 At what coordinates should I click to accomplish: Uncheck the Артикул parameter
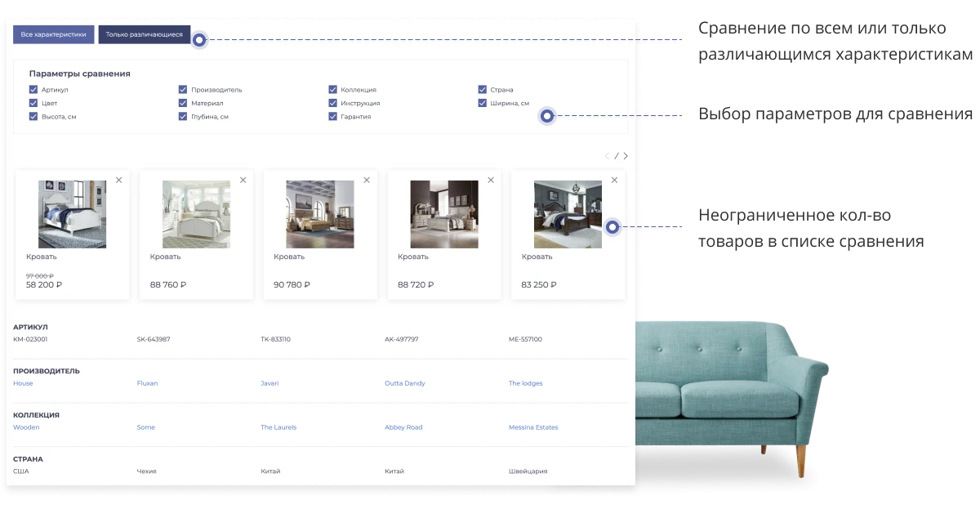(x=33, y=90)
